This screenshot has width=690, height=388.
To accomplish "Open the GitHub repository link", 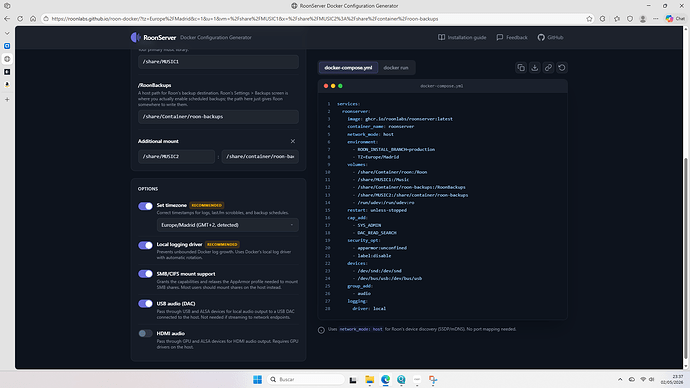I will (551, 37).
